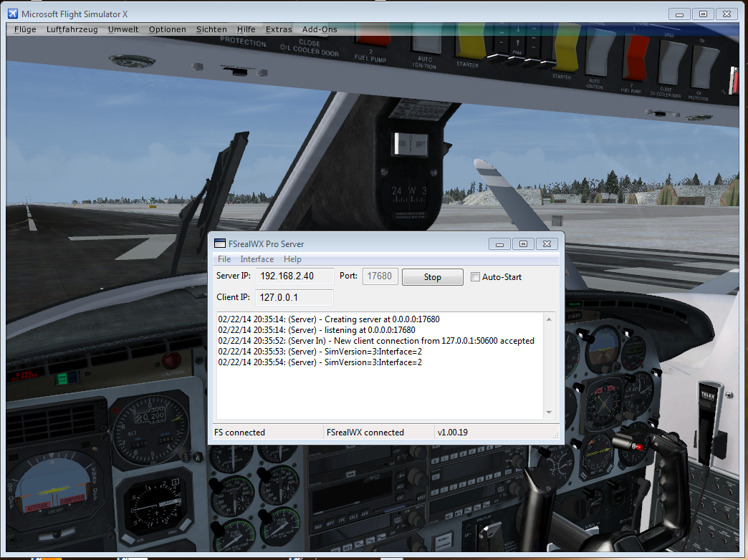748x560 pixels.
Task: Enable the Auto-Start checkbox
Action: (475, 277)
